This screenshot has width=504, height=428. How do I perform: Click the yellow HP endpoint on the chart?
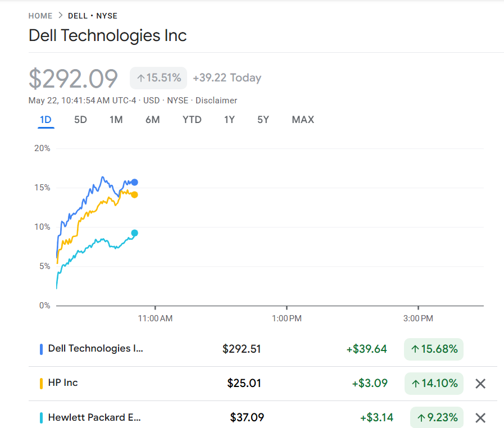point(135,195)
